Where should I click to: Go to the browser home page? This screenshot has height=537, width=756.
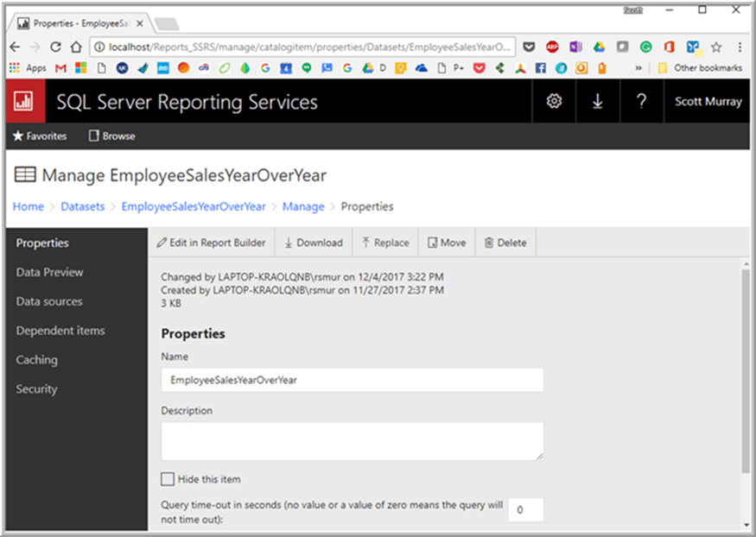(76, 47)
